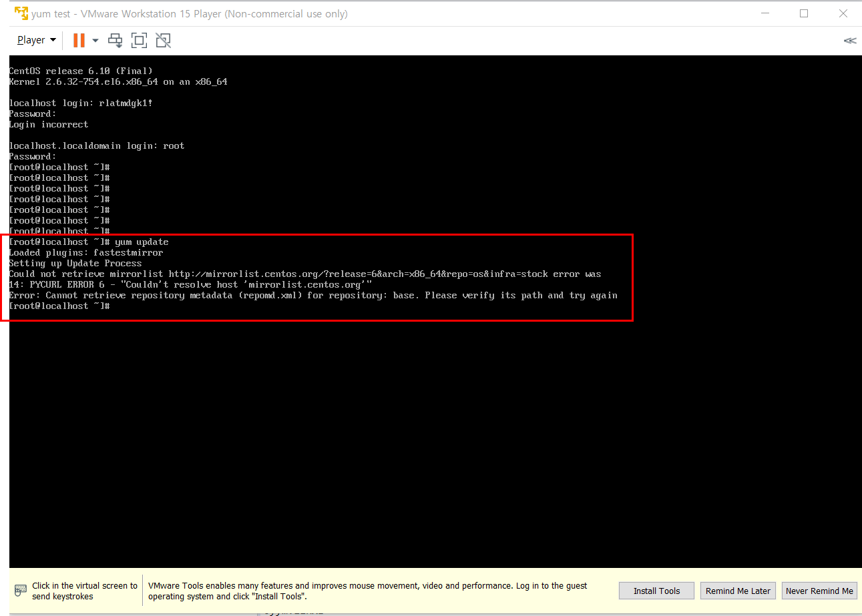Image resolution: width=862 pixels, height=616 pixels.
Task: Click the mirrorlist.centos.org URL line
Action: pos(305,274)
